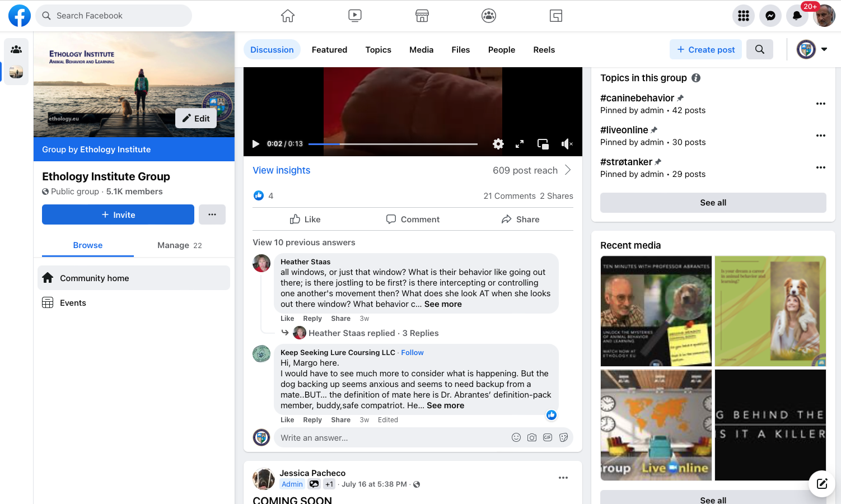Search within the group magnifier button
Viewport: 841px width, 504px height.
760,49
